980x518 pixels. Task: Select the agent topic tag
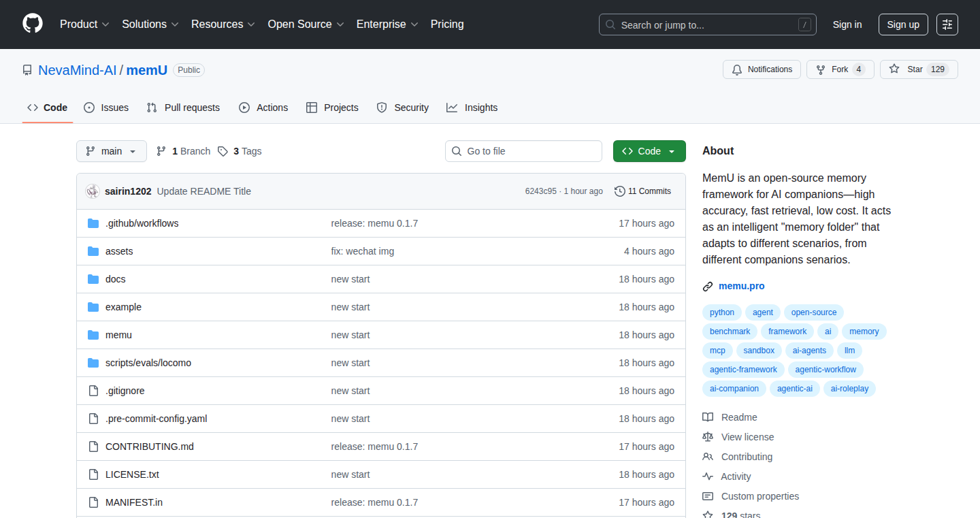763,312
